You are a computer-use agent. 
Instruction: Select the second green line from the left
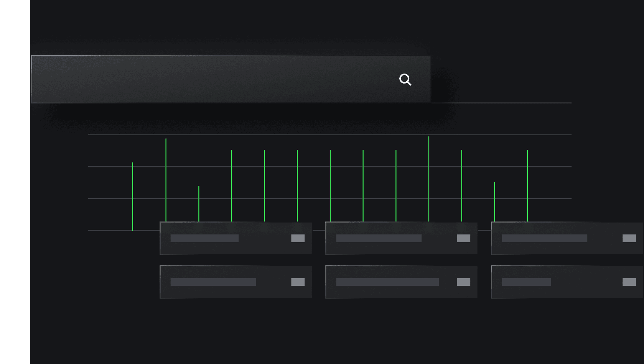[166, 180]
